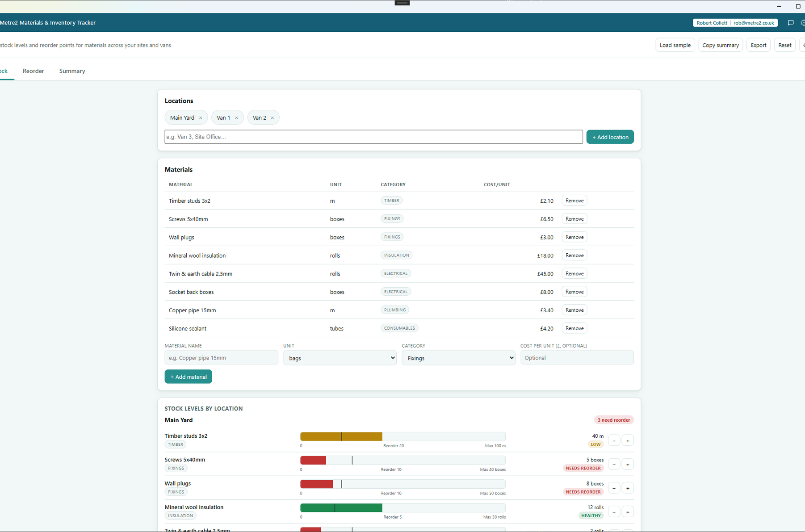Increase Screws 5x40mm stock with plus
Screen dimensions: 805x532
point(628,465)
